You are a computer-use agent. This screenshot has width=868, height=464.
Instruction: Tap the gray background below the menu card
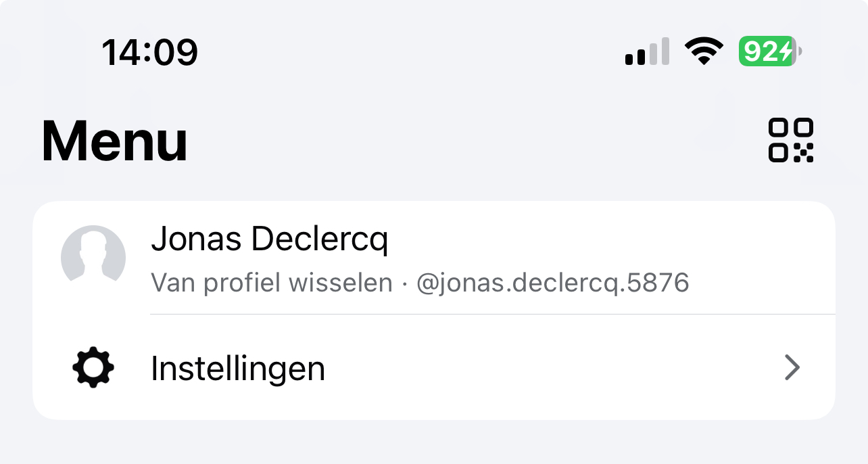click(433, 443)
